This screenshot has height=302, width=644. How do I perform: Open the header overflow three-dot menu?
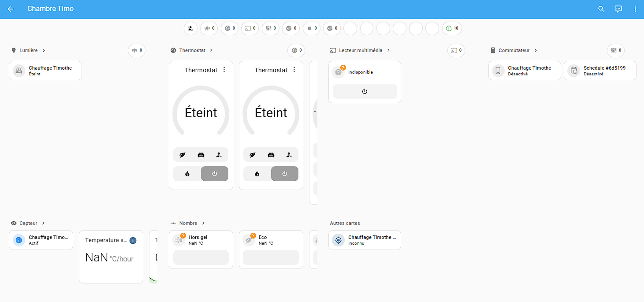pos(635,9)
